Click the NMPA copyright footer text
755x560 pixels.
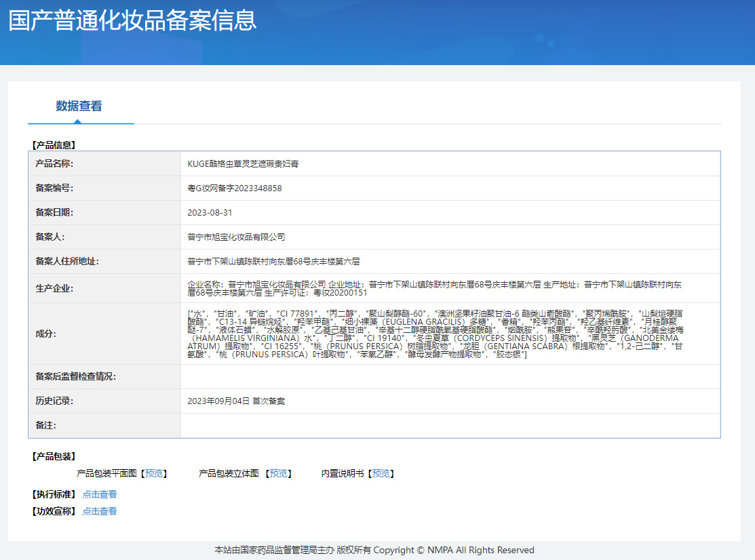[374, 550]
